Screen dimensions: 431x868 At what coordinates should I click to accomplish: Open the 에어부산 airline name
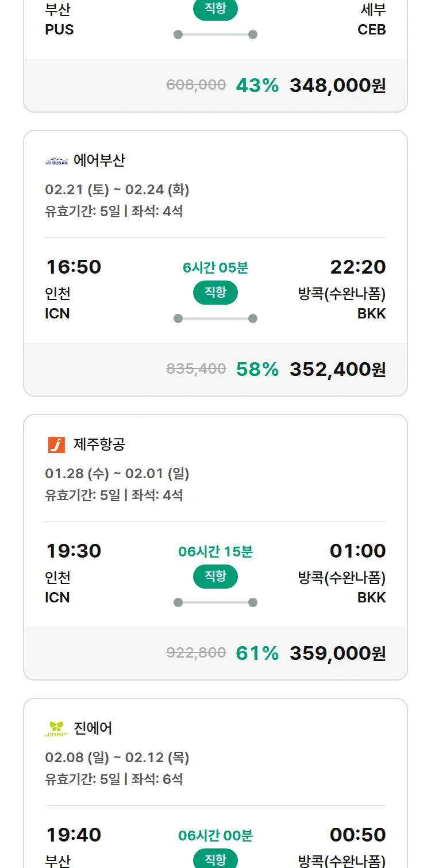pos(99,160)
